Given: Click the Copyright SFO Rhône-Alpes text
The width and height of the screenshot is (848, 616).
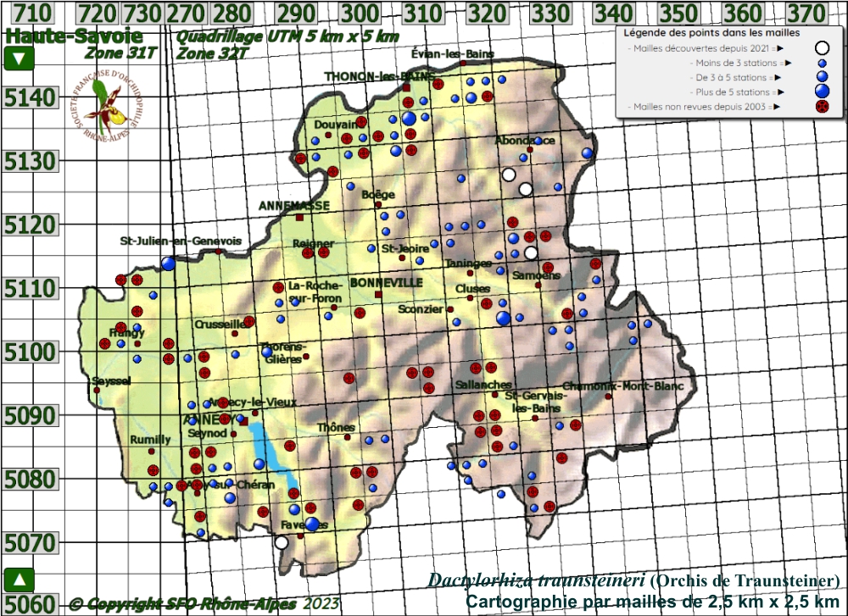Looking at the screenshot, I should [x=182, y=604].
